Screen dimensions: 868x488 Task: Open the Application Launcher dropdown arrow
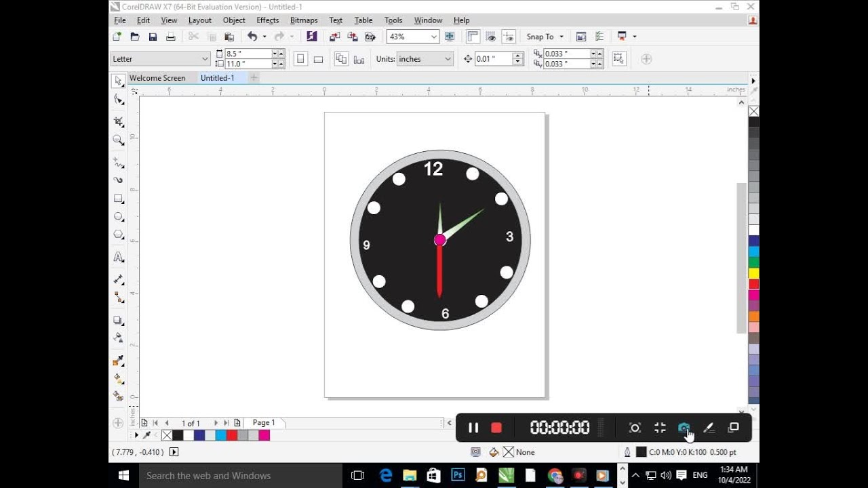635,37
